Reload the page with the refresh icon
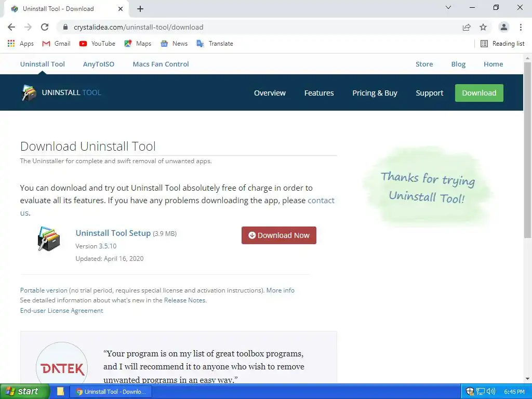 click(x=45, y=27)
